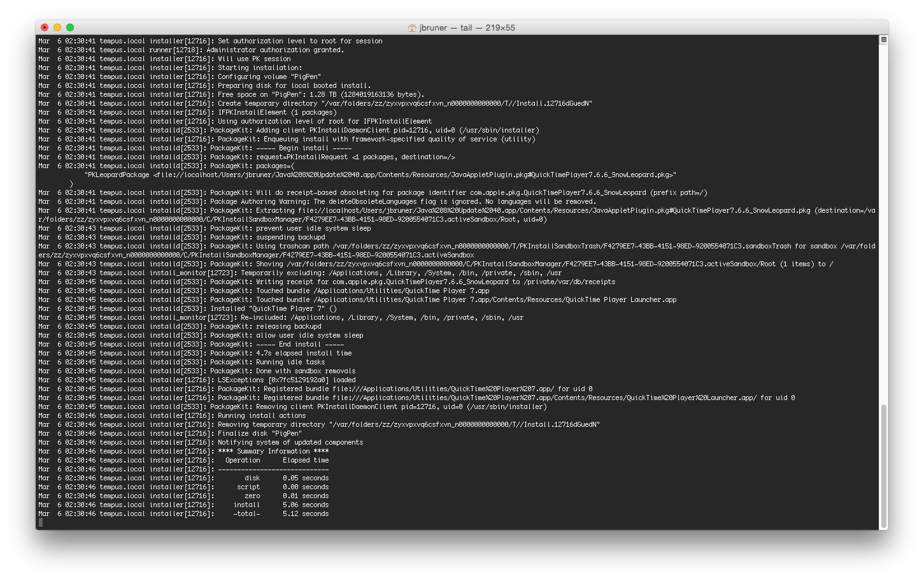Click 'Re-included: /Applications, /Library' line
Screen dimensions: 924x581
pyautogui.click(x=281, y=317)
